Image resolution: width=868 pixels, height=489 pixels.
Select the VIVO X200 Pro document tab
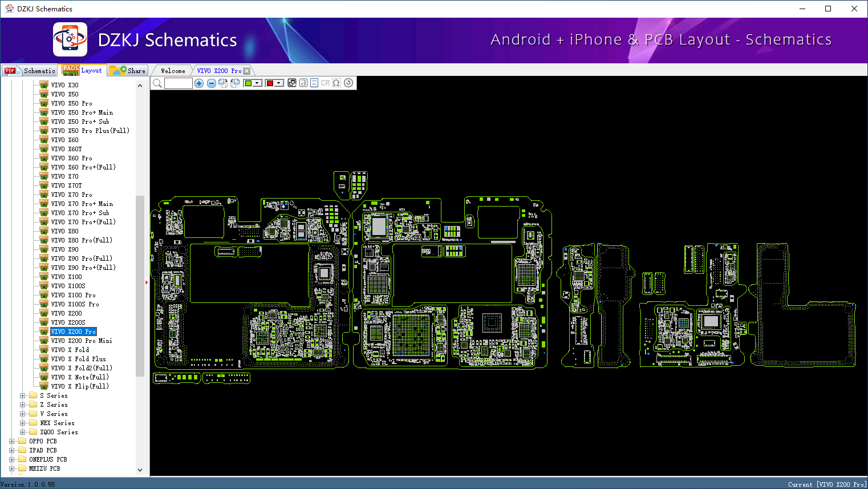(219, 71)
